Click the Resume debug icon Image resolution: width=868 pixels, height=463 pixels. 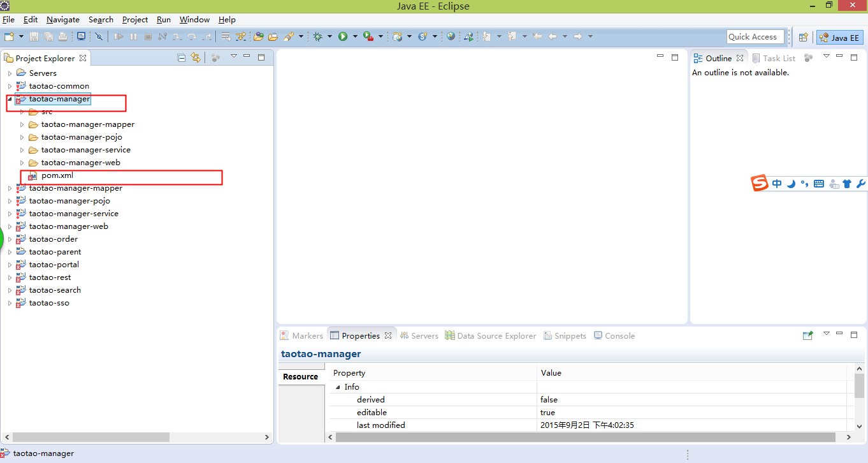tap(119, 36)
